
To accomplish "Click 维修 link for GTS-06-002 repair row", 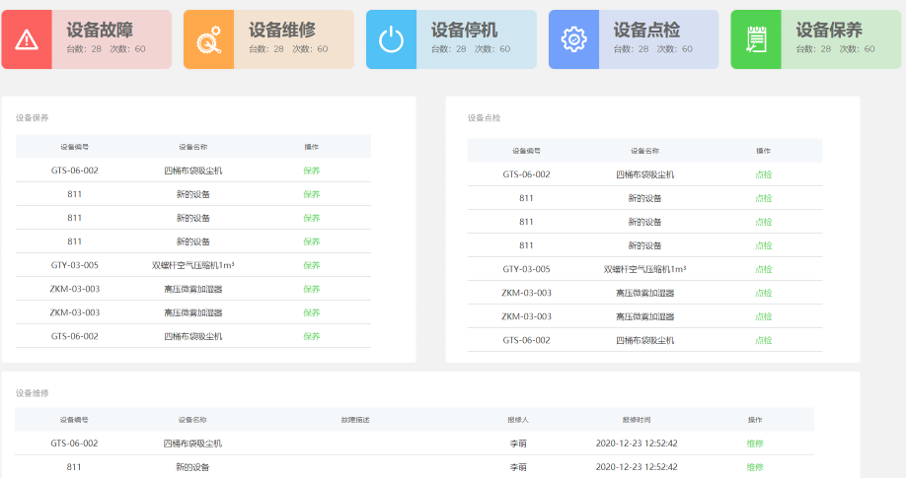I will pyautogui.click(x=755, y=443).
